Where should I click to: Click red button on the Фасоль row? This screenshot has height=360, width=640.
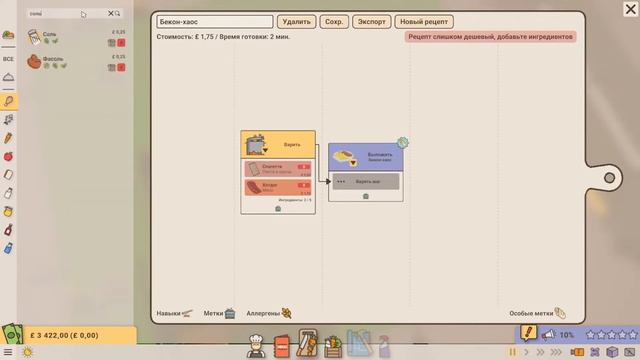pyautogui.click(x=121, y=67)
